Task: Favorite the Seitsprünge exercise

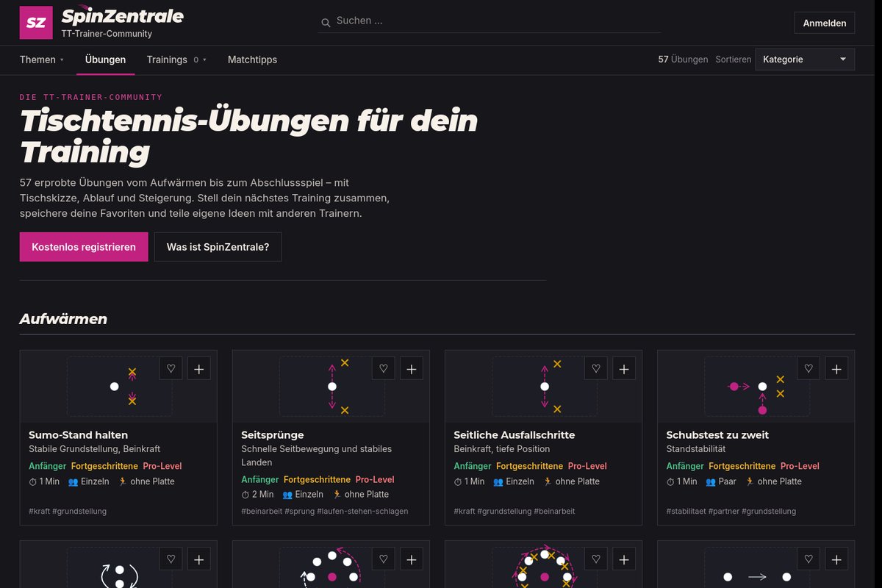Action: (x=383, y=369)
